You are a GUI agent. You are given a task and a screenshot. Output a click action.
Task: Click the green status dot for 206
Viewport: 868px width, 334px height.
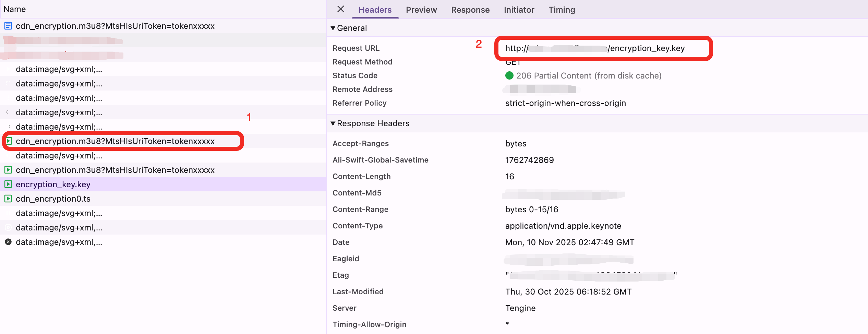(x=509, y=75)
